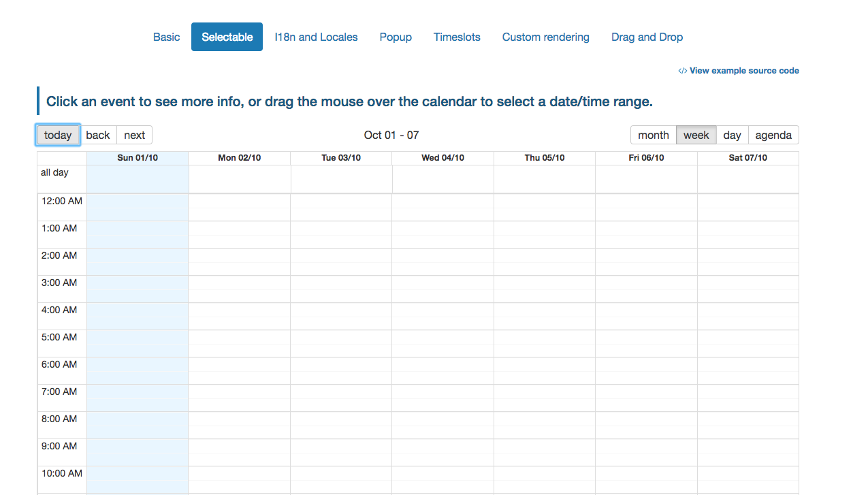
Task: Click the 6:00 AM time label
Action: click(x=60, y=364)
